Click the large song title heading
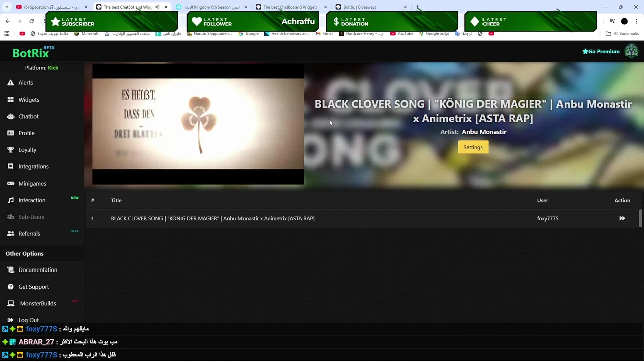The height and width of the screenshot is (362, 644). pos(473,111)
